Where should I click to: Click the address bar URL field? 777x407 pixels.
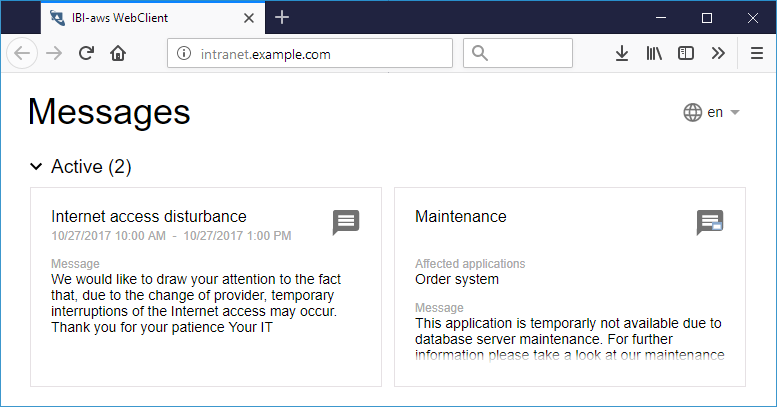[x=320, y=55]
